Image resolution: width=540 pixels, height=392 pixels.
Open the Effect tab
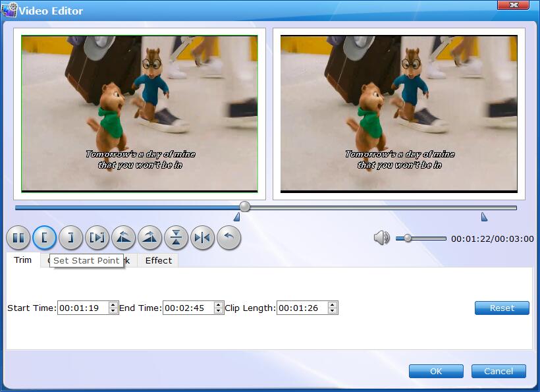click(x=159, y=260)
